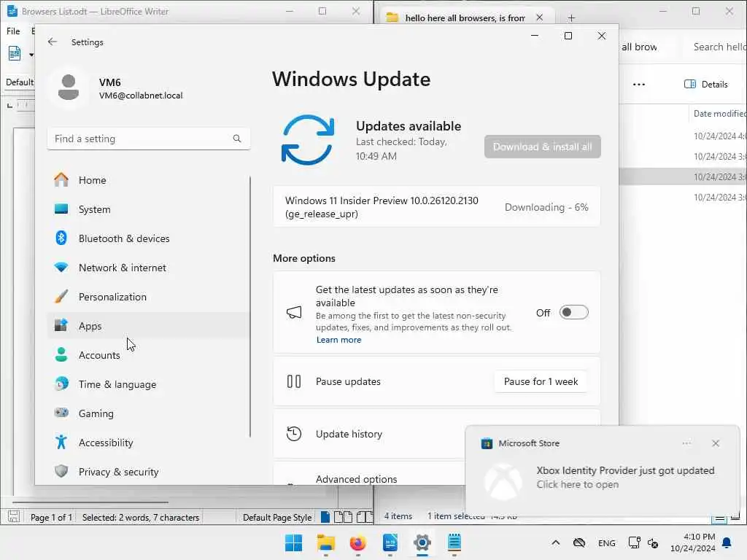
Task: Click the document save status icon in Writer status bar
Action: click(x=13, y=517)
